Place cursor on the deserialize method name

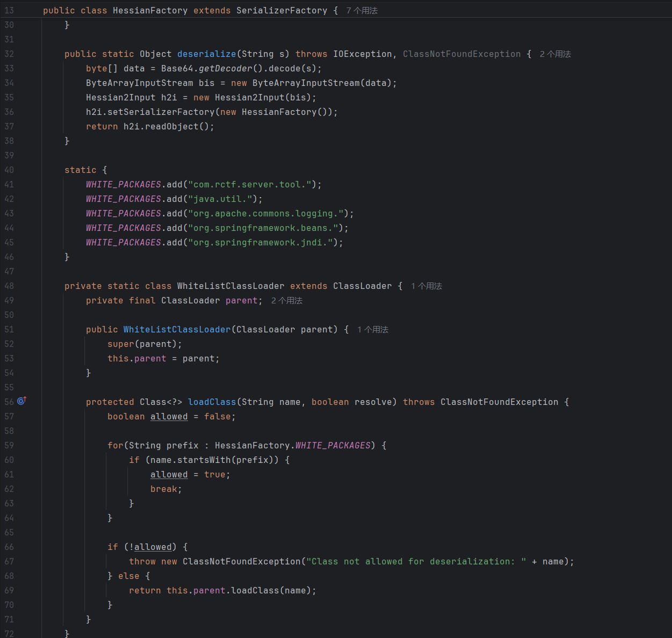(206, 54)
